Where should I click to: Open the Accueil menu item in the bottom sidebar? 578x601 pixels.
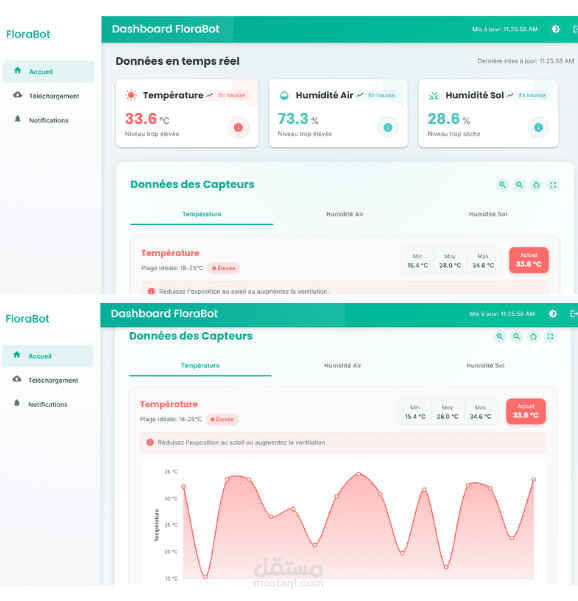(48, 356)
